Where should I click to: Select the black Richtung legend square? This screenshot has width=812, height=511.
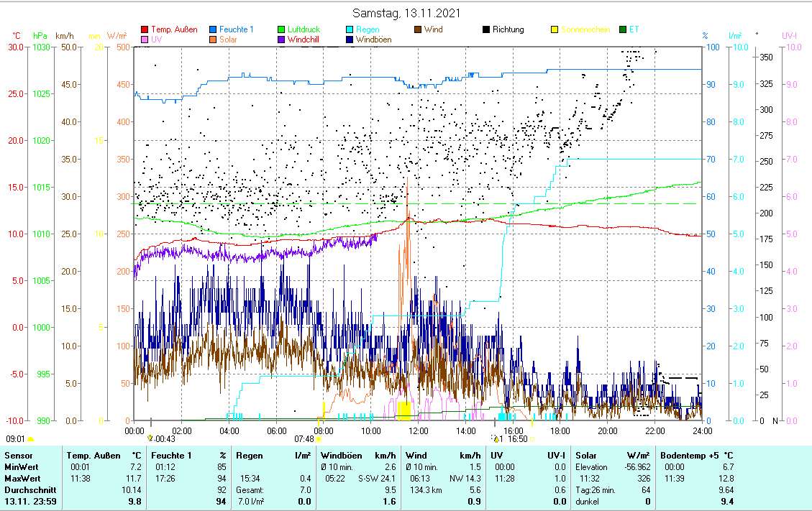[486, 30]
